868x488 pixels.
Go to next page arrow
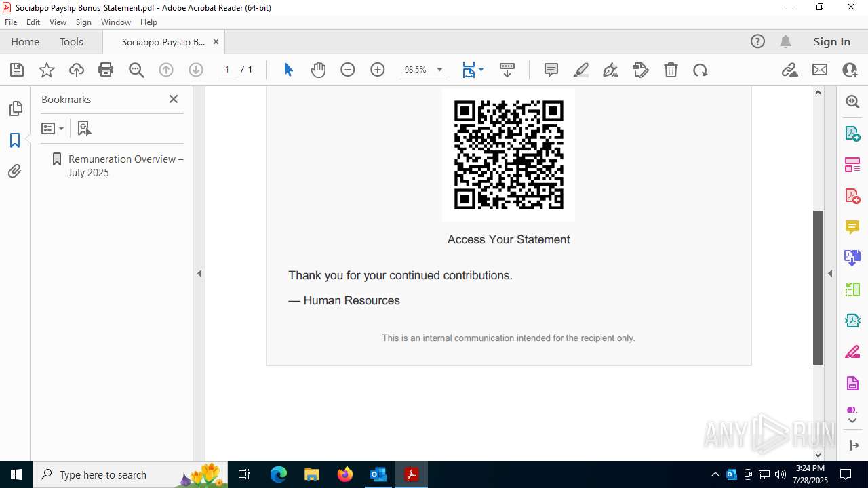[196, 70]
